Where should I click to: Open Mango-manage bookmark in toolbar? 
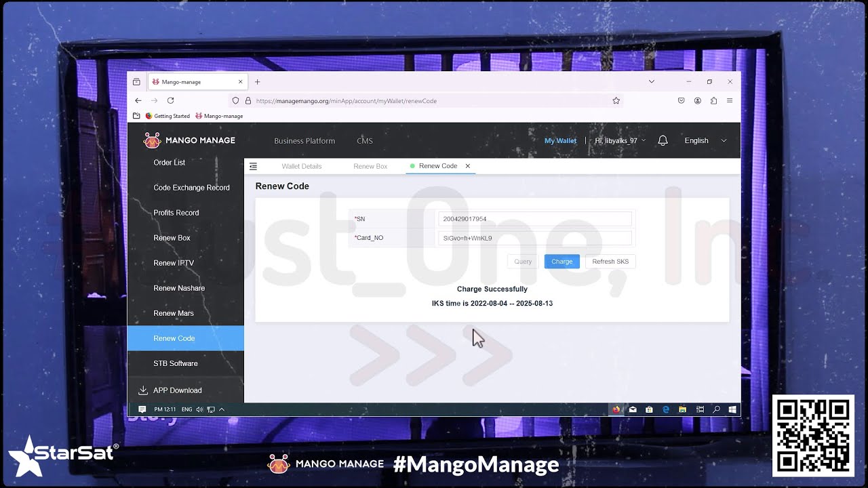[x=219, y=116]
